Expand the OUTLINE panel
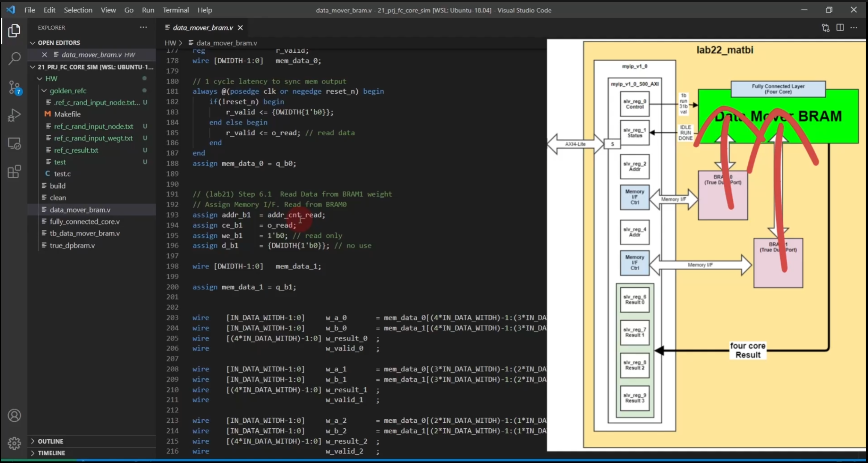The width and height of the screenshot is (868, 463). coord(50,441)
